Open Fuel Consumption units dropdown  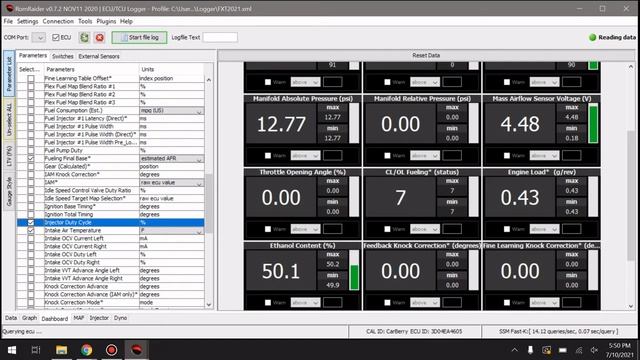pos(172,111)
